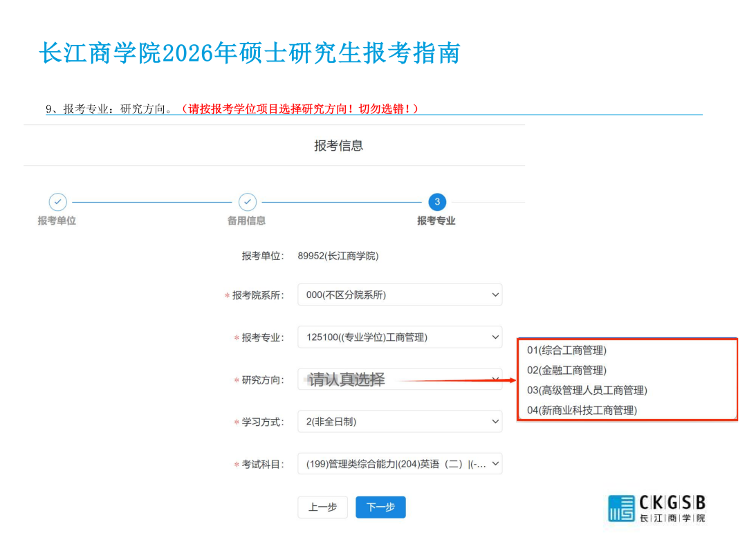Choose option 04(新商业科技工商管理)

coord(582,411)
